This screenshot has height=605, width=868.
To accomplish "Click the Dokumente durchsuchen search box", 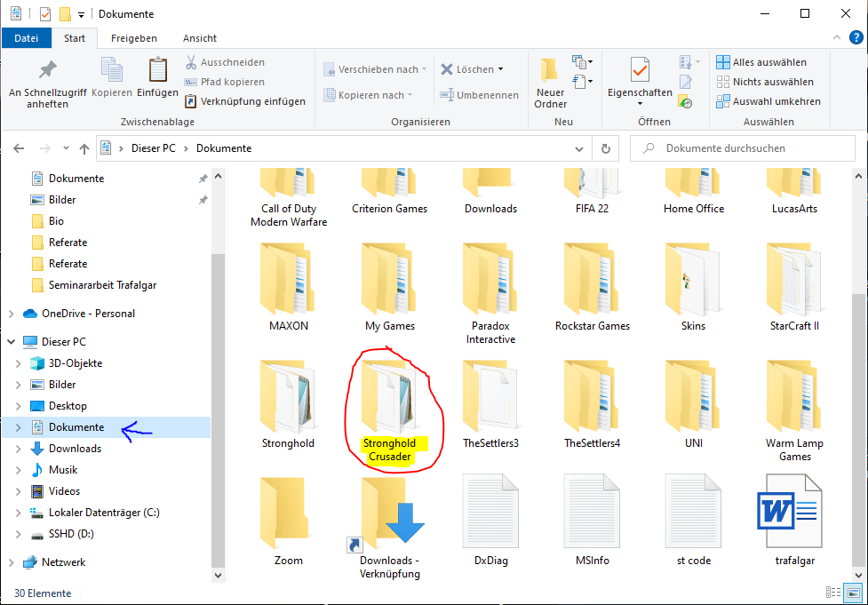I will point(743,148).
